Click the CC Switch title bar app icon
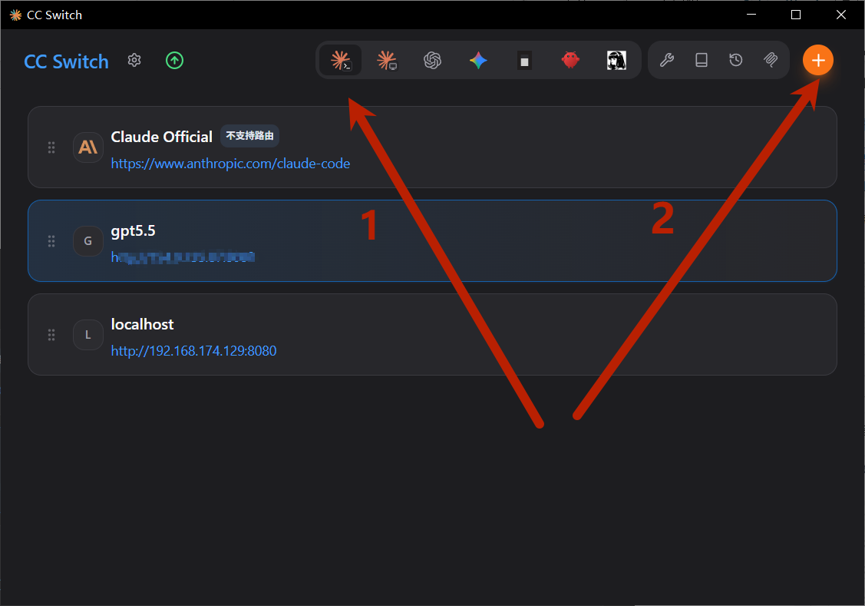This screenshot has height=606, width=865. [x=15, y=15]
